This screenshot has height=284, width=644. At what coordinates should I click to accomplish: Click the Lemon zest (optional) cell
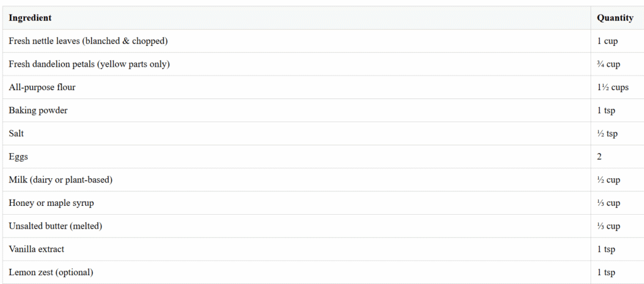[x=297, y=272]
